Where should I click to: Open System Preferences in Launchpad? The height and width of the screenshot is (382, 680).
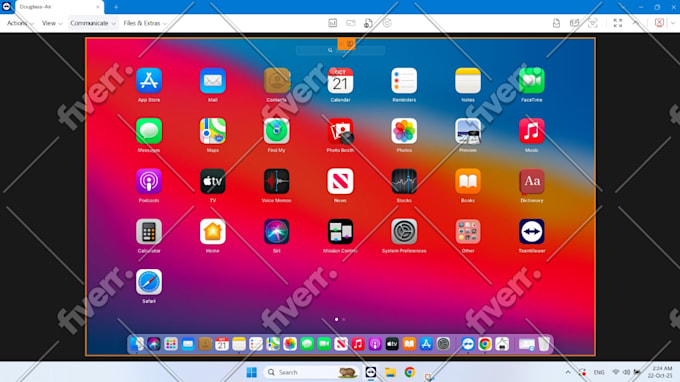click(404, 232)
